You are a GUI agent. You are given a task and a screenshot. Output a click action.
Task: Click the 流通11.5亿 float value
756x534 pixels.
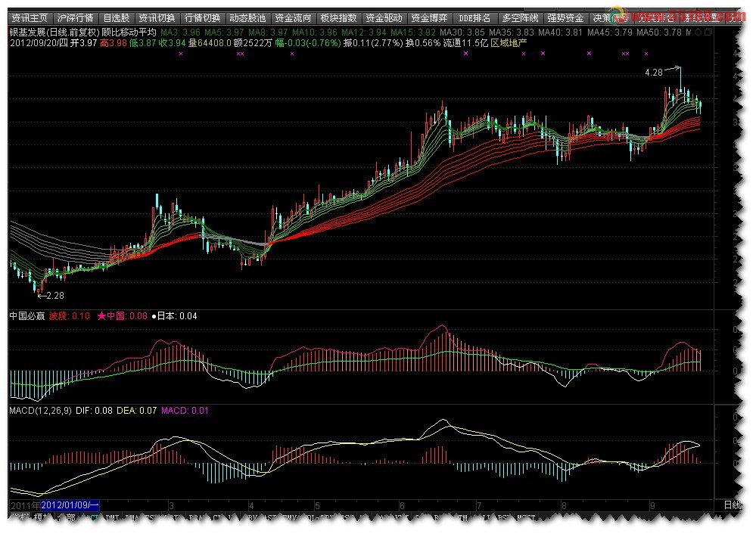click(465, 43)
